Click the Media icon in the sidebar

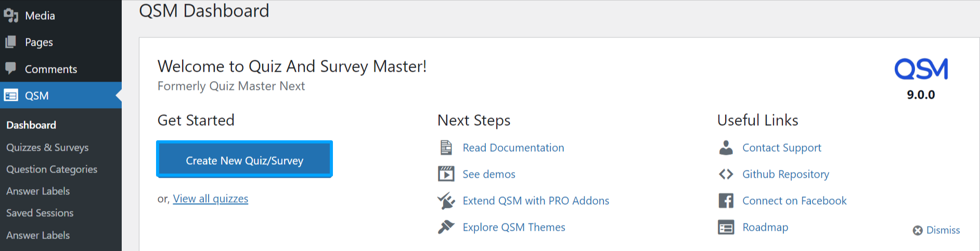[x=11, y=16]
